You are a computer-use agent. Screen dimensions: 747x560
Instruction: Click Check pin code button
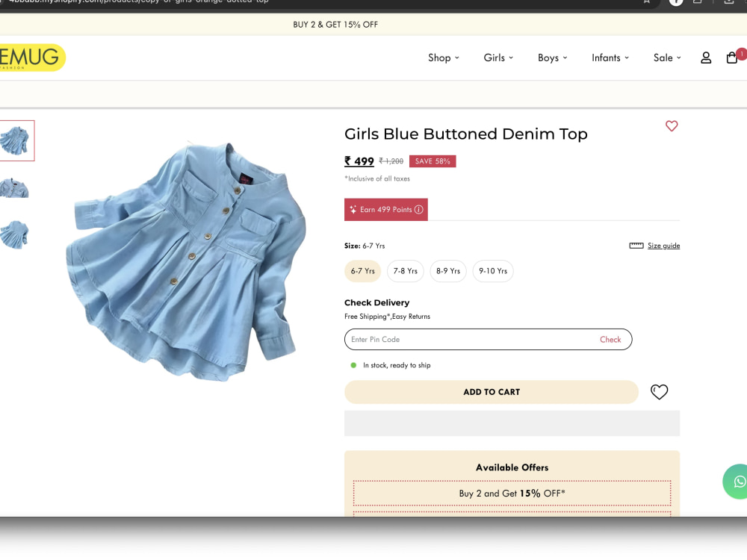pyautogui.click(x=610, y=340)
